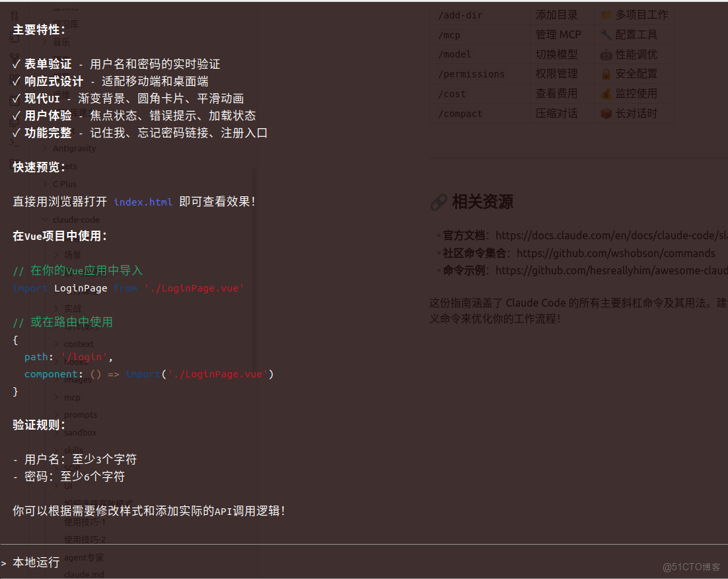Open the official docs.claude.com documentation link
Viewport: 728px width, 579px height.
point(612,235)
